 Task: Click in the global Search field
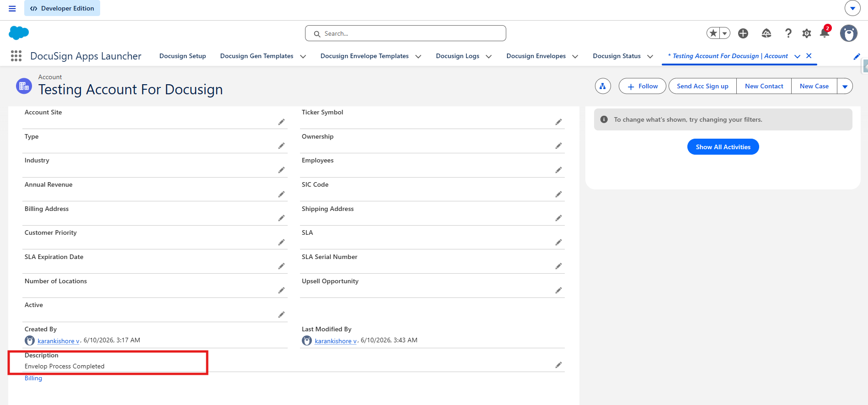pyautogui.click(x=406, y=33)
